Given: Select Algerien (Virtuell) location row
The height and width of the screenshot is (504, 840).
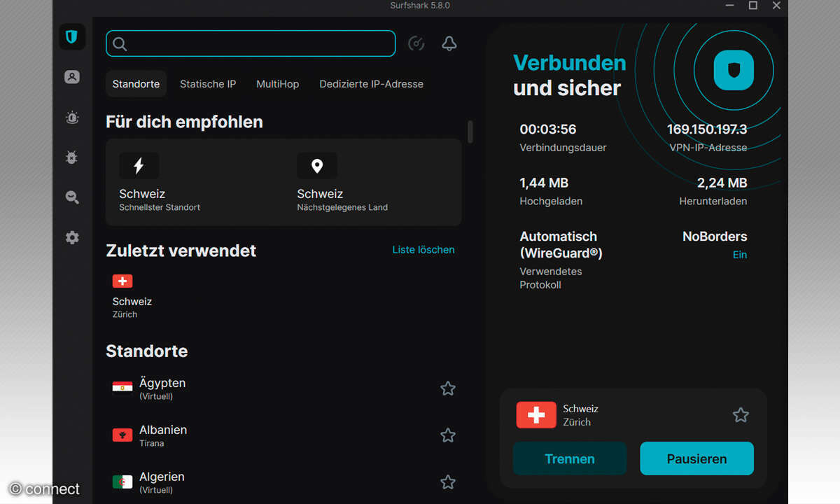Looking at the screenshot, I should click(x=283, y=482).
